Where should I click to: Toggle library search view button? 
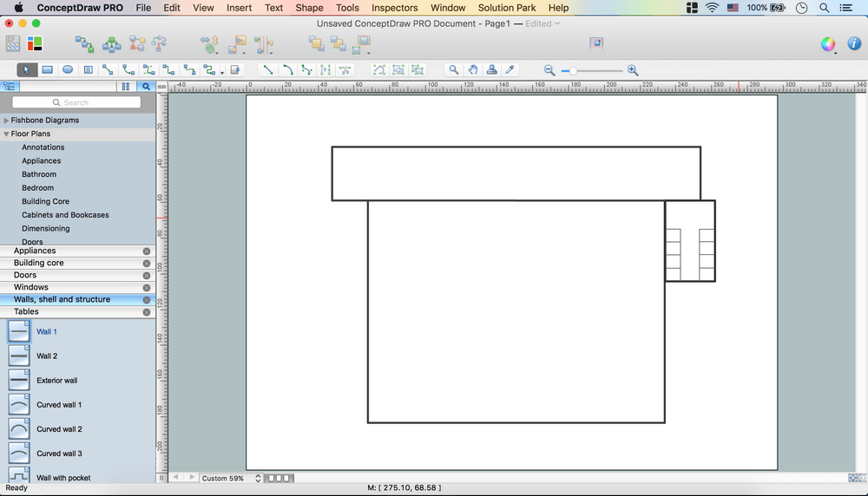point(146,87)
